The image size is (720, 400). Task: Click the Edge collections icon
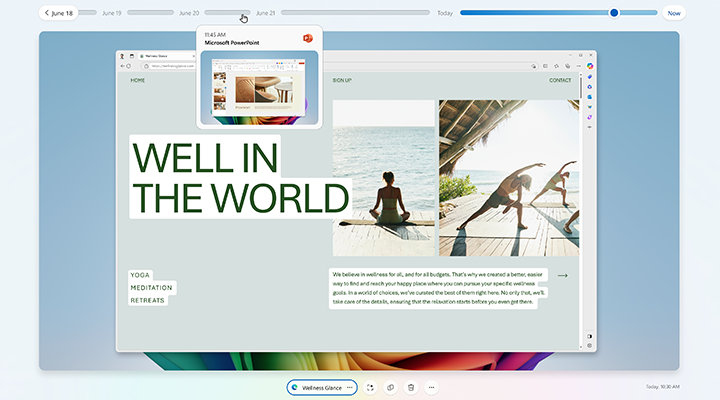[568, 66]
